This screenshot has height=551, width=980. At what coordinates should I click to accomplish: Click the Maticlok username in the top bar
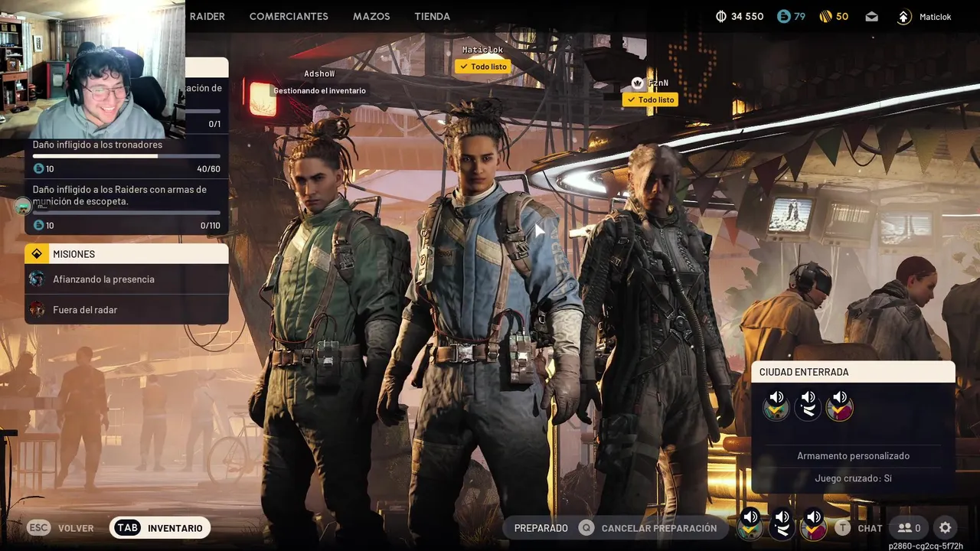click(935, 17)
